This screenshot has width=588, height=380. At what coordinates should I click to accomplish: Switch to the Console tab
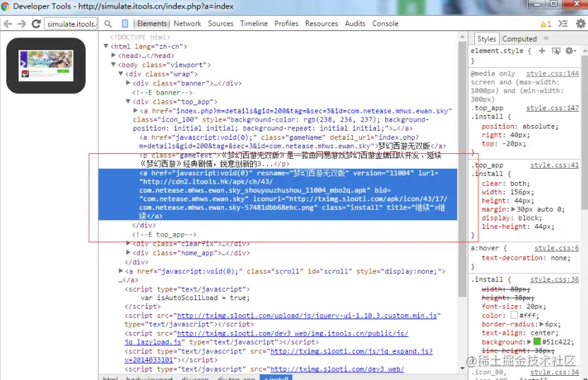[x=385, y=23]
